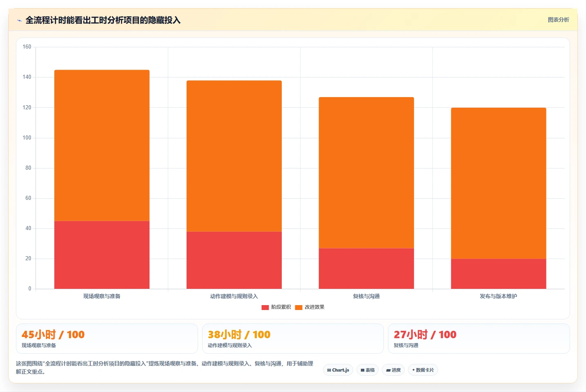The image size is (586, 392).
Task: Click the y-axis value 60
Action: [x=28, y=198]
